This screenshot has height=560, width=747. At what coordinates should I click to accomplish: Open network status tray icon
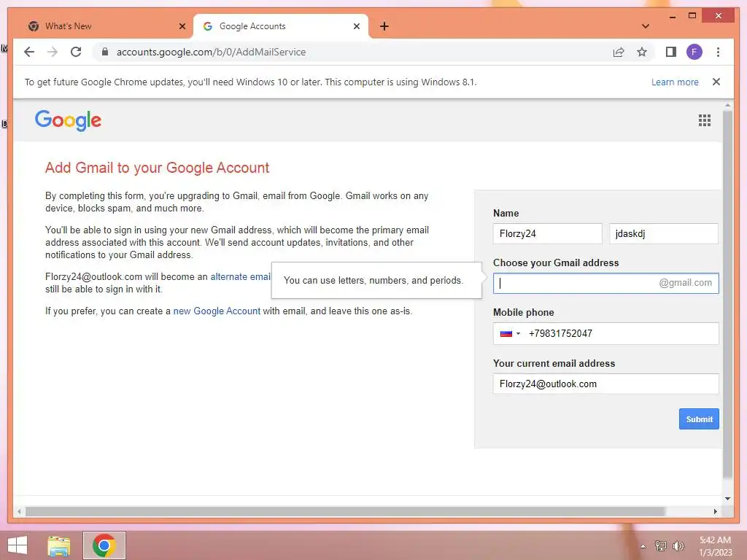click(x=660, y=546)
